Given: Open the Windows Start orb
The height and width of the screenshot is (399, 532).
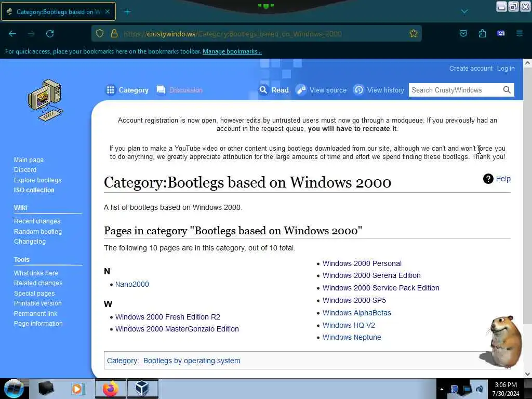Looking at the screenshot, I should 14,389.
